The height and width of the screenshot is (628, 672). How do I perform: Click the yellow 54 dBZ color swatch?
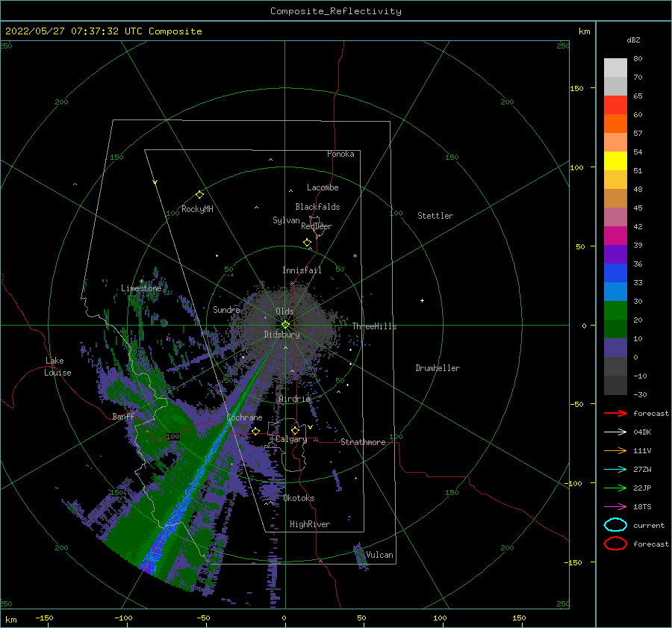pyautogui.click(x=615, y=161)
